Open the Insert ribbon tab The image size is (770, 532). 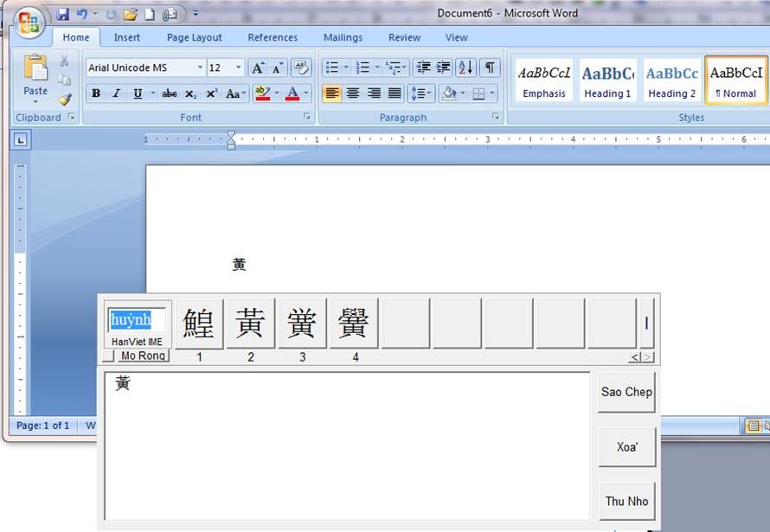tap(126, 37)
